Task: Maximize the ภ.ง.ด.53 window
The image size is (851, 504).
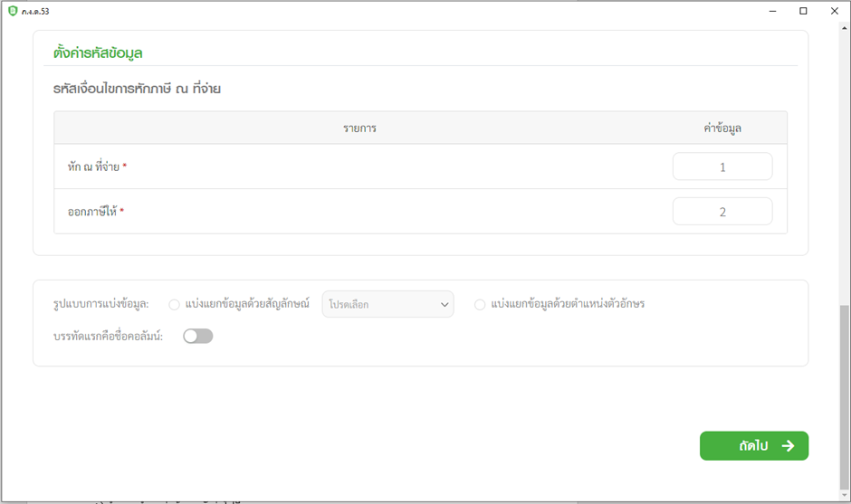Action: (803, 11)
